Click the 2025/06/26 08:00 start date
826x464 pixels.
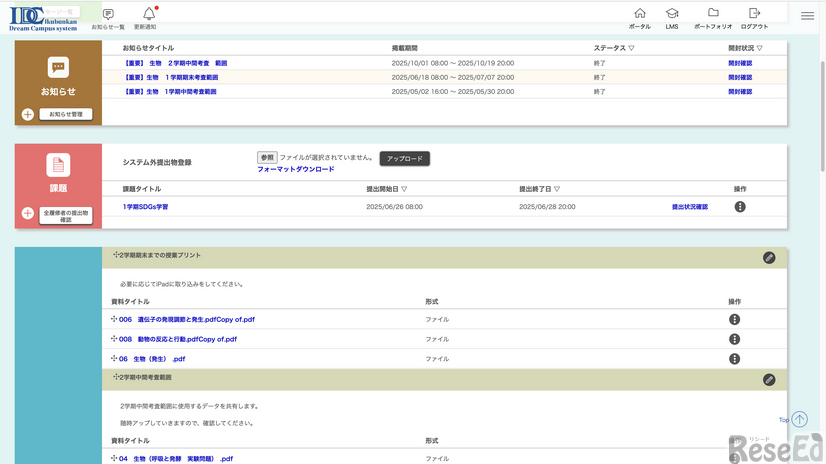[395, 207]
